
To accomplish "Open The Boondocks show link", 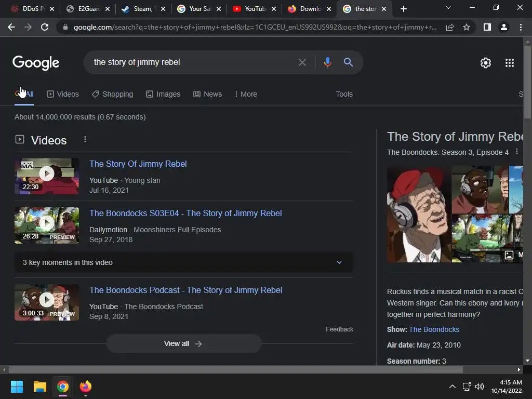I will 434,329.
